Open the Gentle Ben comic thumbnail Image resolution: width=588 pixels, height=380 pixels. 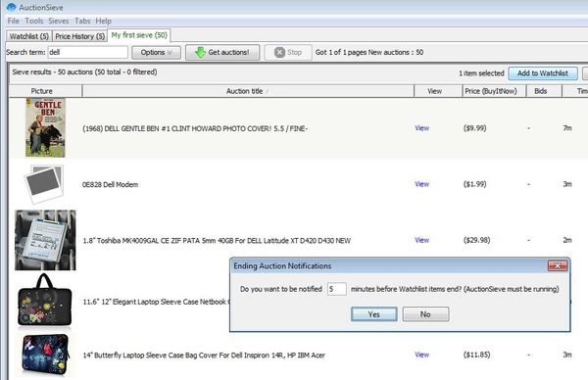pos(45,127)
